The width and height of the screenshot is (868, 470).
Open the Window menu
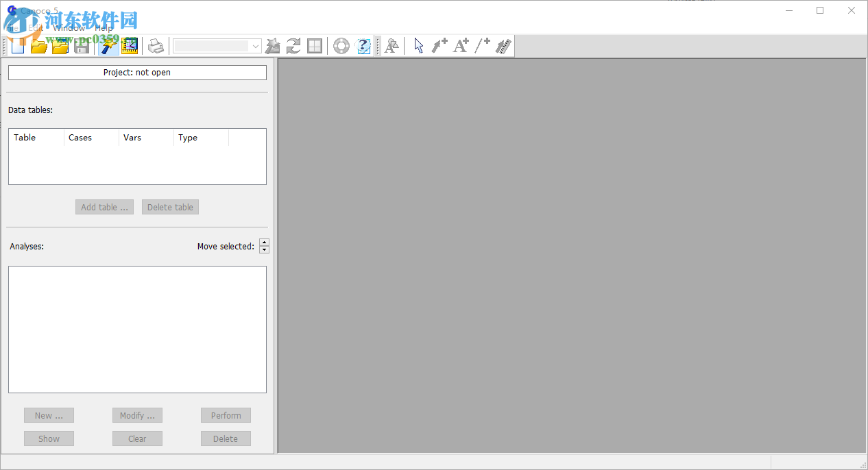click(x=69, y=28)
